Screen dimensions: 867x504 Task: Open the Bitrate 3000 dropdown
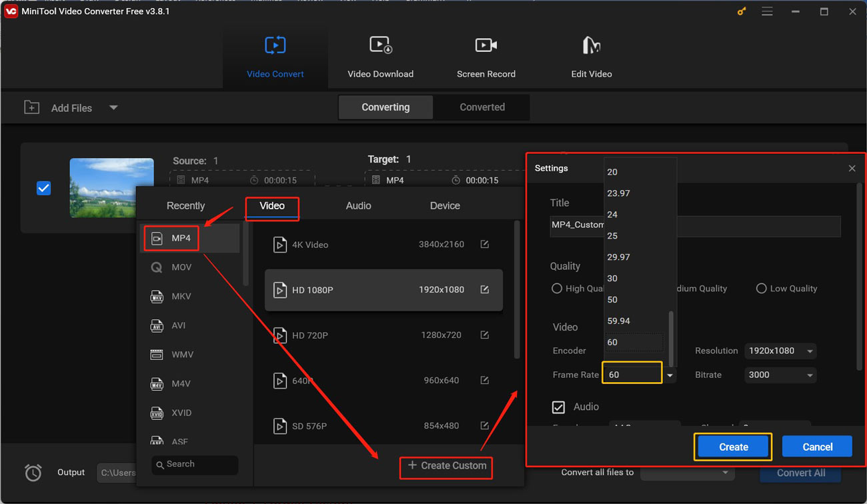click(x=780, y=375)
